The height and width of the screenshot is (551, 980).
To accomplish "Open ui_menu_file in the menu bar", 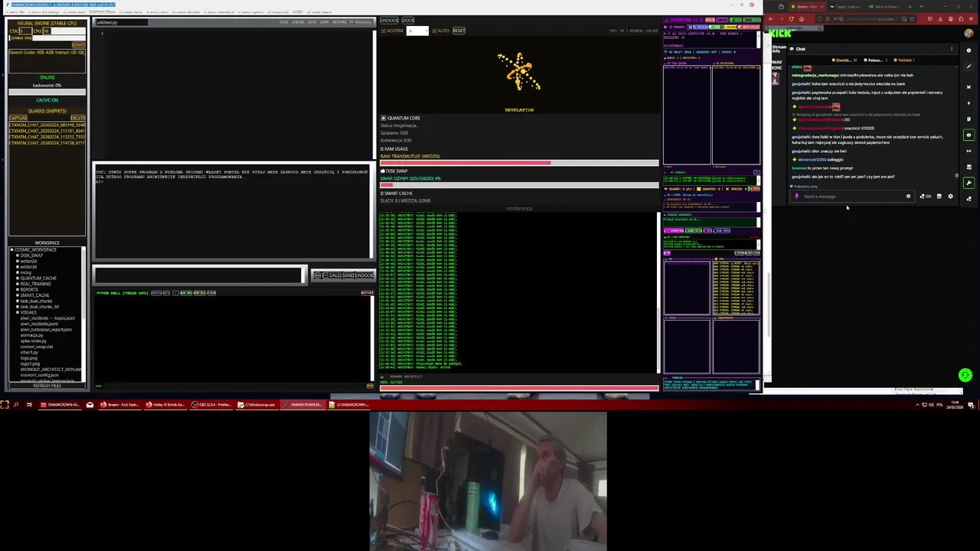I will (x=16, y=12).
